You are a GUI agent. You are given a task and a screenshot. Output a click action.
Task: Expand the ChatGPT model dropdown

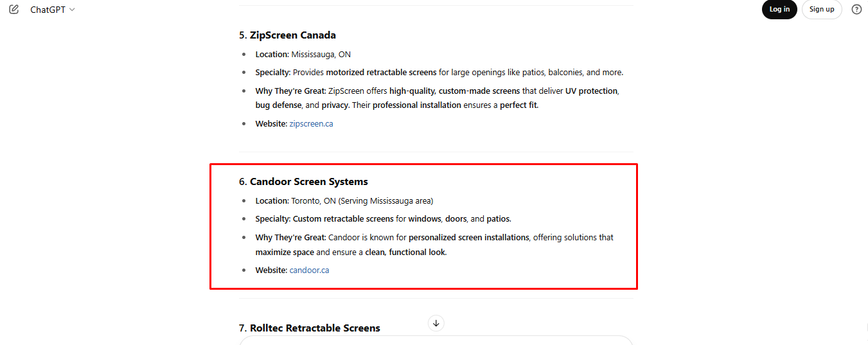[53, 10]
